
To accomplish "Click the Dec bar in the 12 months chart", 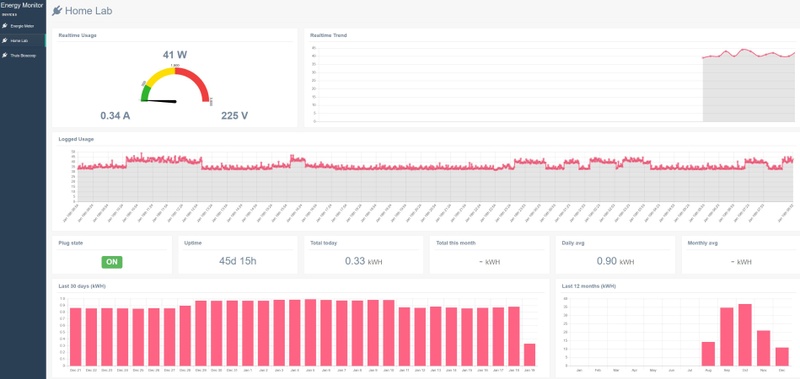I will click(x=782, y=357).
